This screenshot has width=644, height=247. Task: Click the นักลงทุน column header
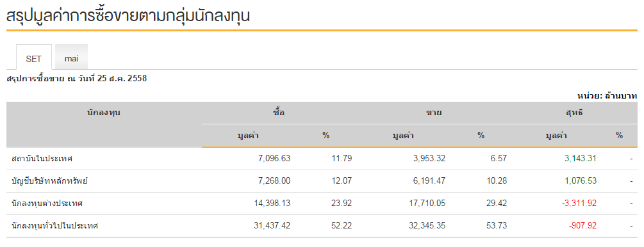click(x=104, y=113)
